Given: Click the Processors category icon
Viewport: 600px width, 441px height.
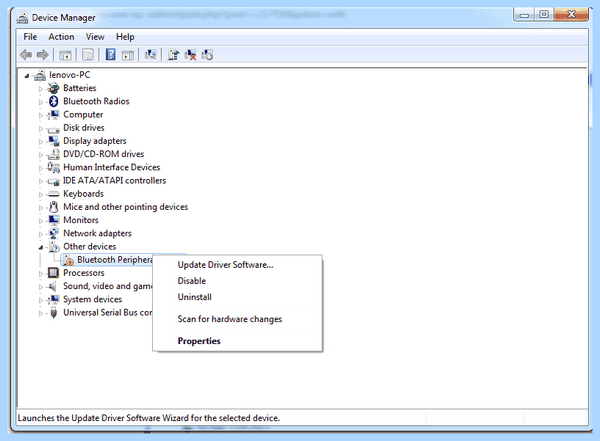Looking at the screenshot, I should tap(54, 273).
